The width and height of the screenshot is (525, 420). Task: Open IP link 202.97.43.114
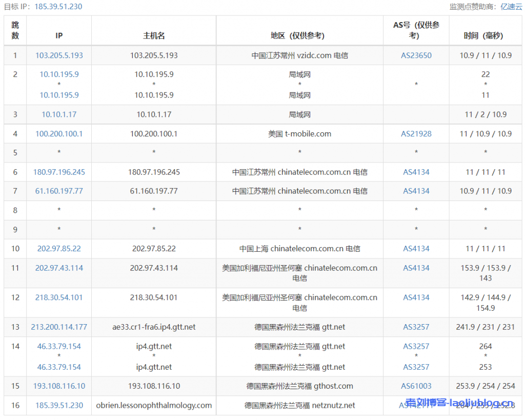click(59, 268)
